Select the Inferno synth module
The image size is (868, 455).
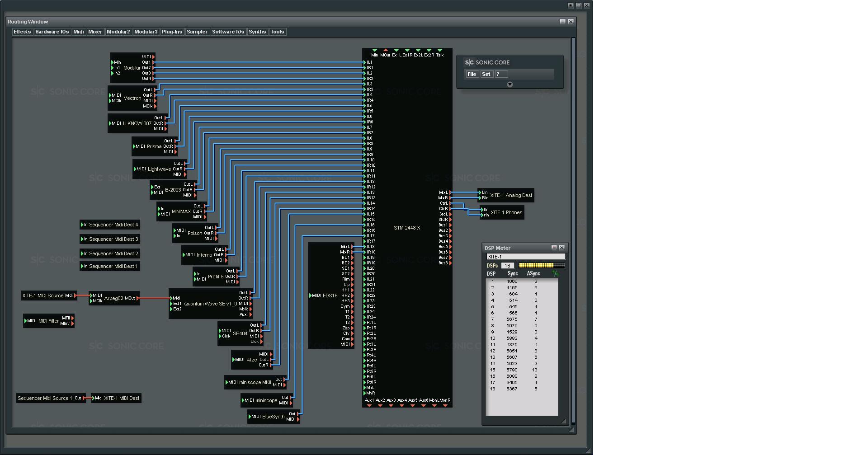(x=204, y=255)
